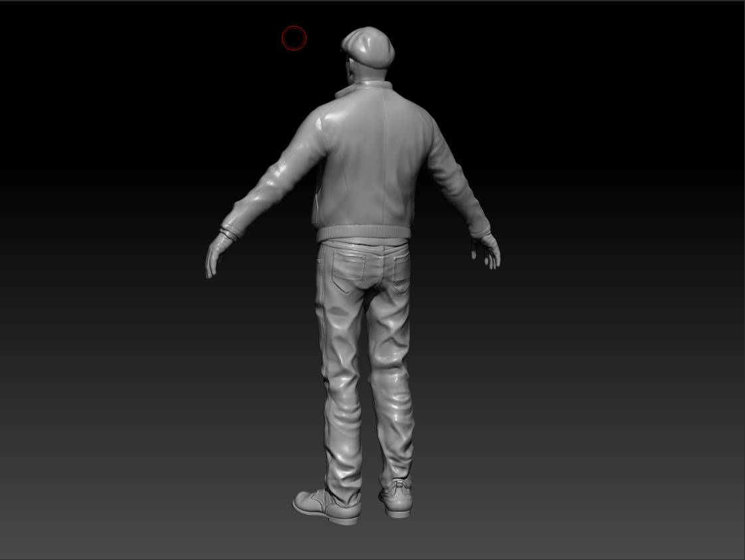Viewport: 745px width, 560px height.
Task: Click the red brush cursor circle
Action: click(294, 39)
